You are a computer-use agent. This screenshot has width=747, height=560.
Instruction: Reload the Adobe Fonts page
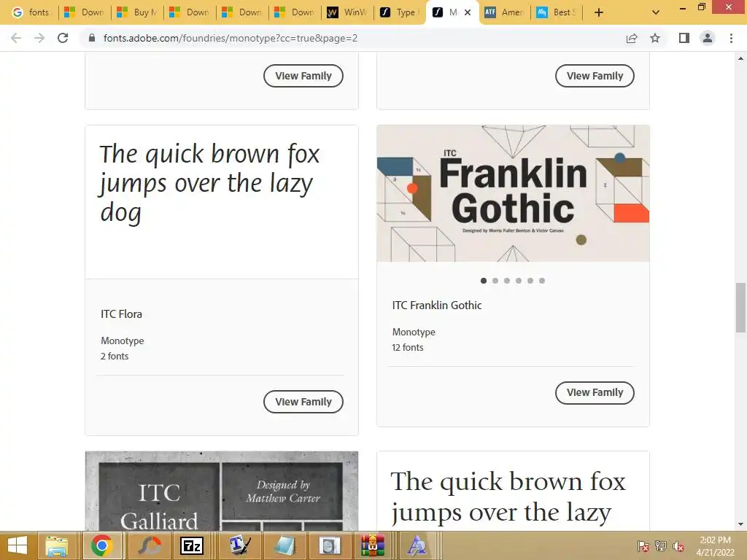(x=63, y=38)
